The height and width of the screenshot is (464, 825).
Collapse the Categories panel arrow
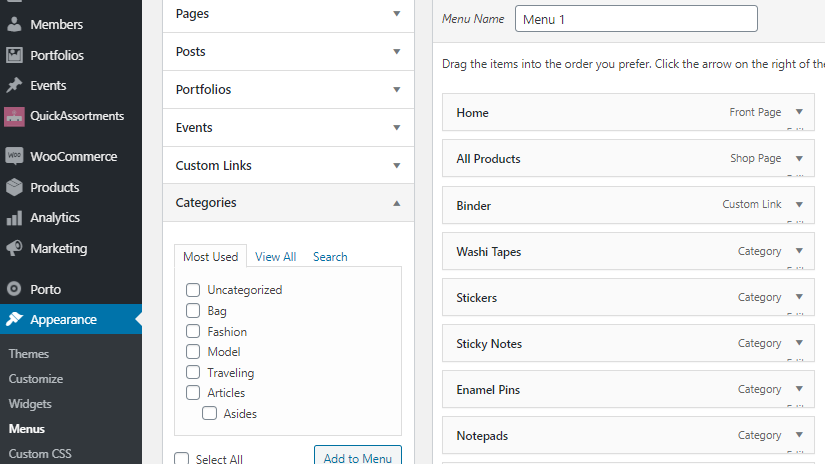pyautogui.click(x=397, y=202)
